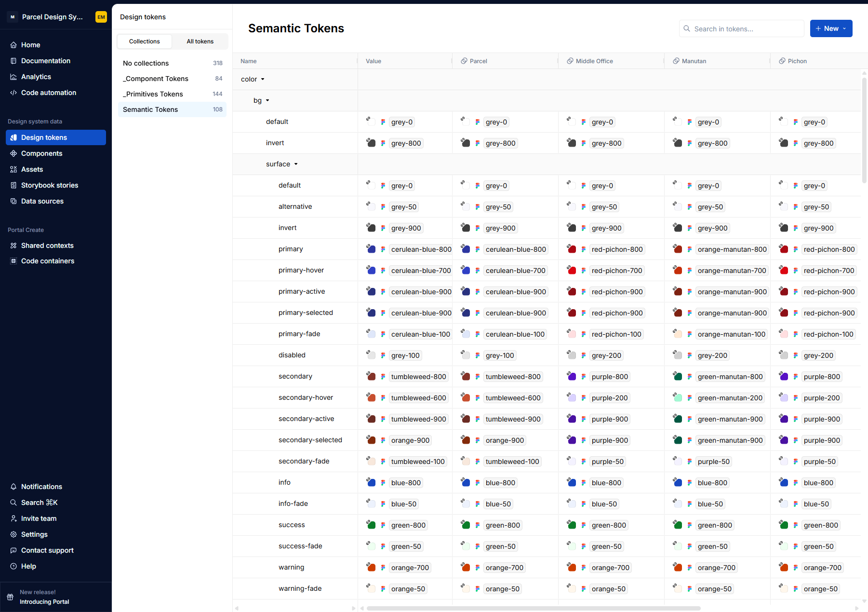Click the Components icon in sidebar
The height and width of the screenshot is (612, 868).
pyautogui.click(x=13, y=153)
